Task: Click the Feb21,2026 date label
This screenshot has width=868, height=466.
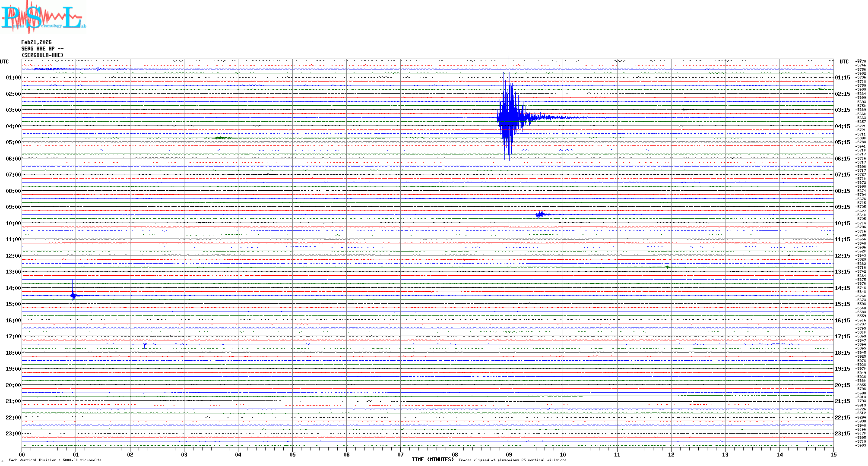Action: 36,42
